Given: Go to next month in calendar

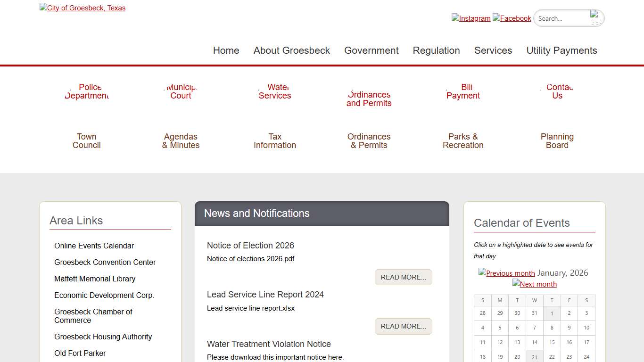Looking at the screenshot, I should pyautogui.click(x=535, y=284).
